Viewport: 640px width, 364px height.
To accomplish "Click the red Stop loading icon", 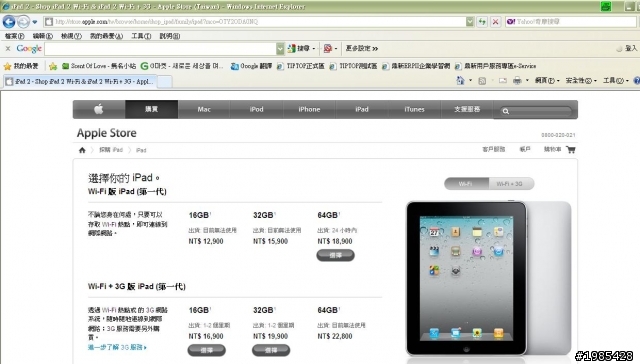I will [496, 22].
